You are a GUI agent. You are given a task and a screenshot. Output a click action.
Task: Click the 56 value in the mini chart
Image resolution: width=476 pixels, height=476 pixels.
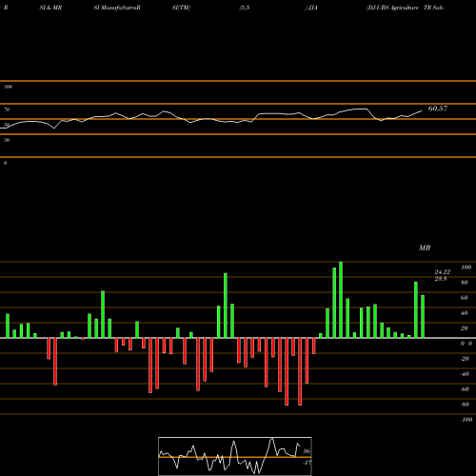coord(307,451)
